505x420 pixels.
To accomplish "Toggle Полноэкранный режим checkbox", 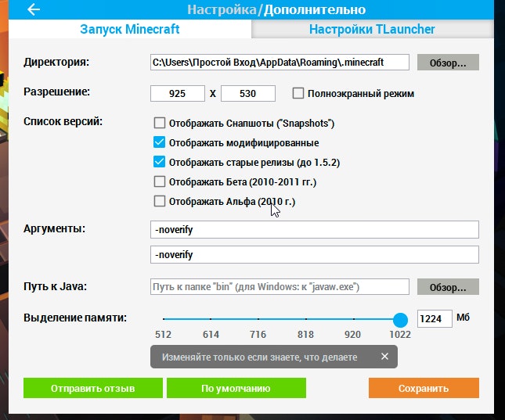I will (298, 93).
